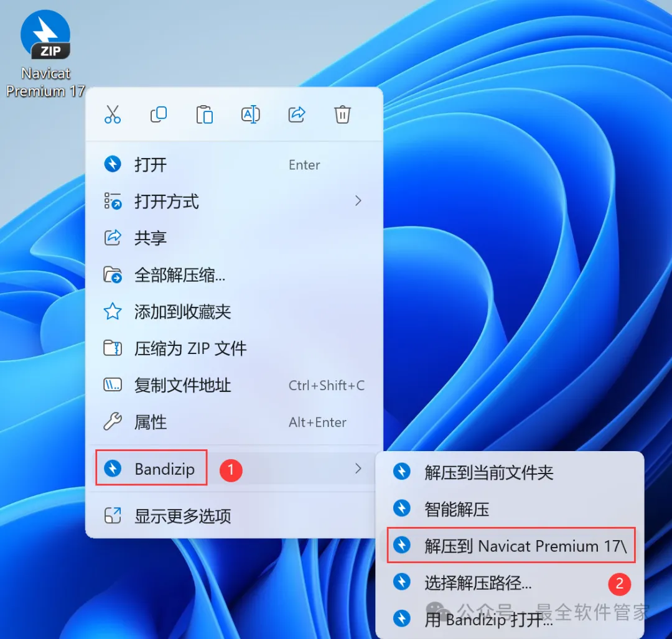This screenshot has width=672, height=639.
Task: Select 共享 menu entry
Action: click(234, 238)
